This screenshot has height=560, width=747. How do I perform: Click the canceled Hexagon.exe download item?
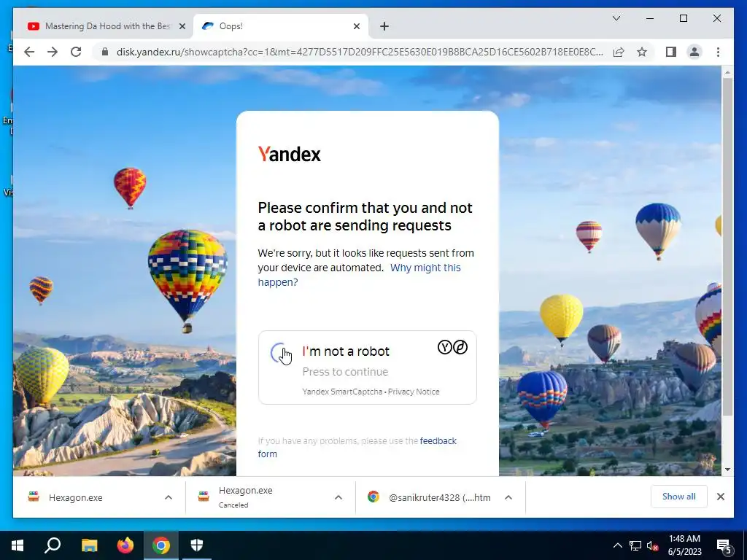click(x=245, y=497)
